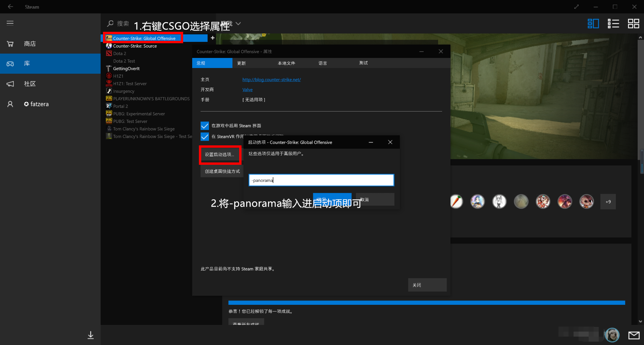Toggle Steam overlay in-game checkbox

click(205, 126)
